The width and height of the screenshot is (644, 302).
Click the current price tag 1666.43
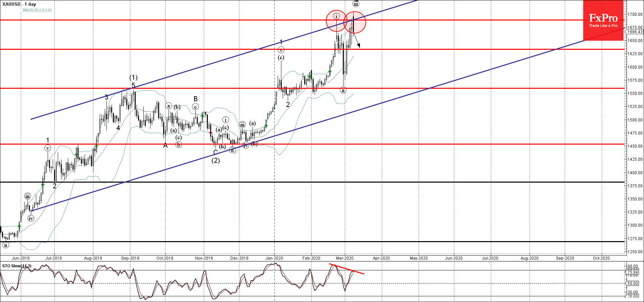pos(635,32)
